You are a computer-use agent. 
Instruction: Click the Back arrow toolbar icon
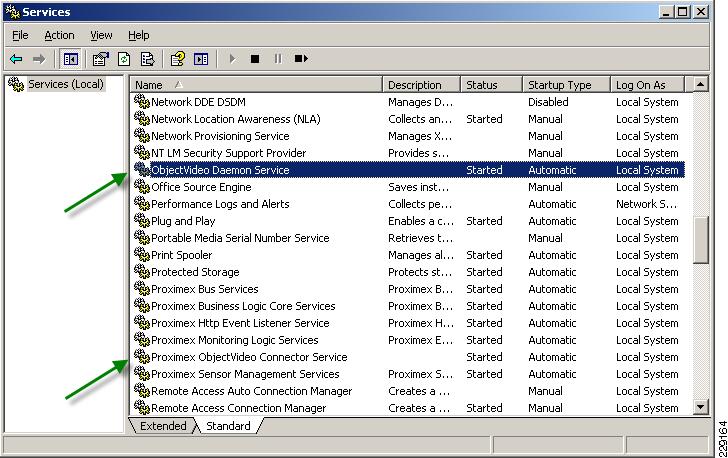[x=16, y=59]
